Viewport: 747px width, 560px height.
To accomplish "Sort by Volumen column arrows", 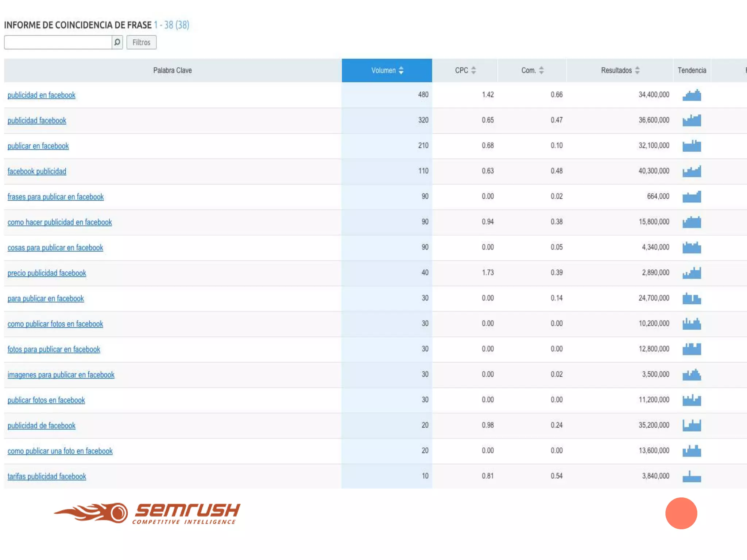I will coord(401,70).
